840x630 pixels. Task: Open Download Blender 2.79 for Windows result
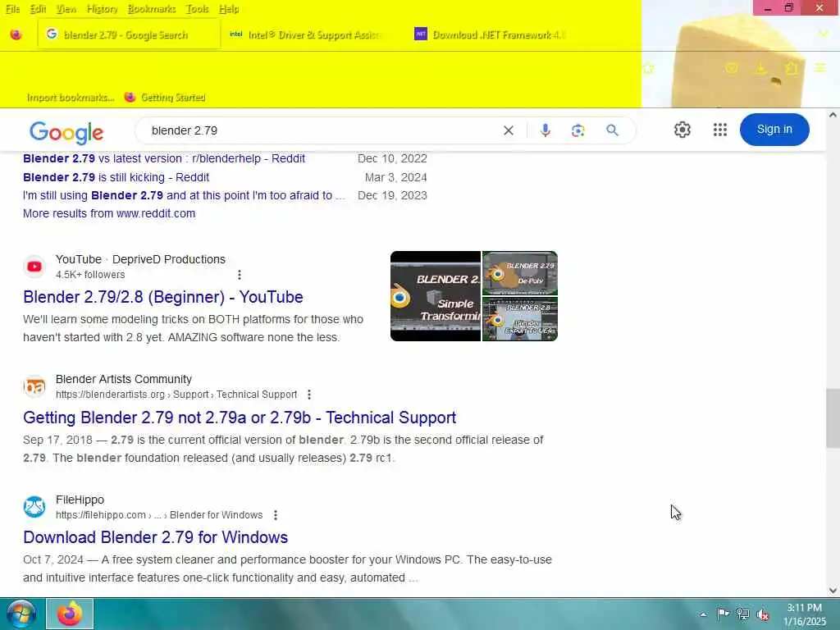click(x=155, y=537)
